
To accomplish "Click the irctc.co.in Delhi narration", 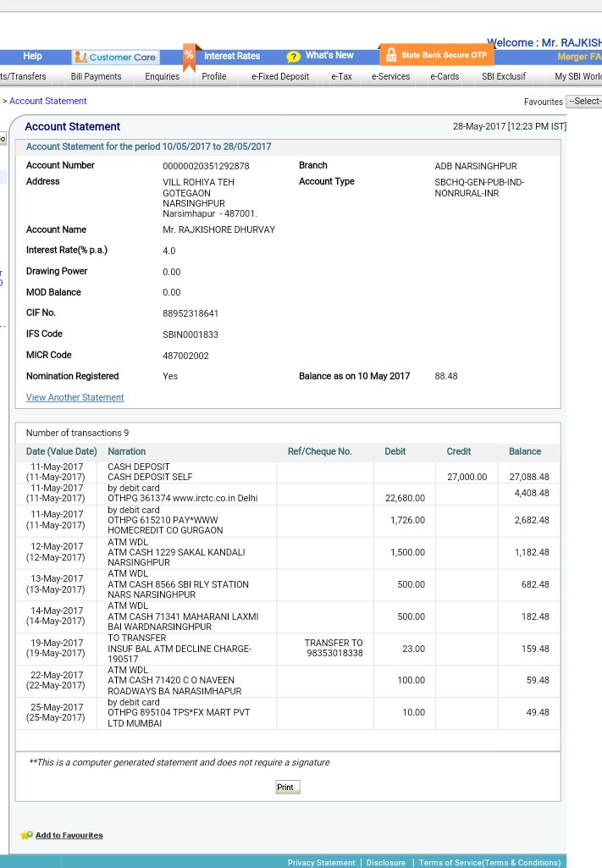I will point(183,498).
